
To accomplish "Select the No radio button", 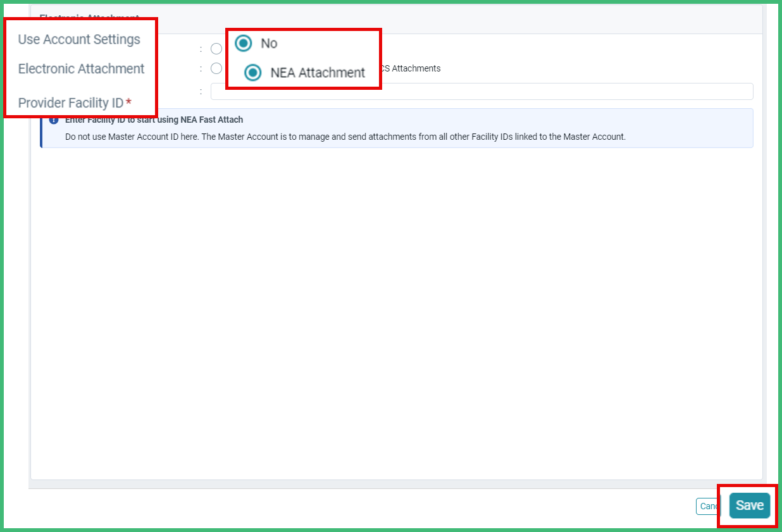I will coord(243,44).
